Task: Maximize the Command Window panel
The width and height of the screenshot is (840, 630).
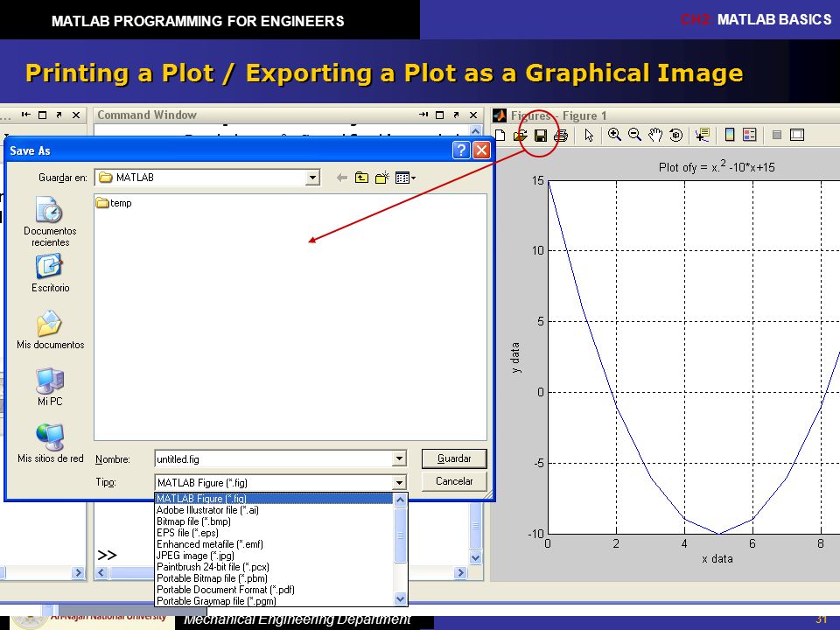Action: (x=440, y=115)
